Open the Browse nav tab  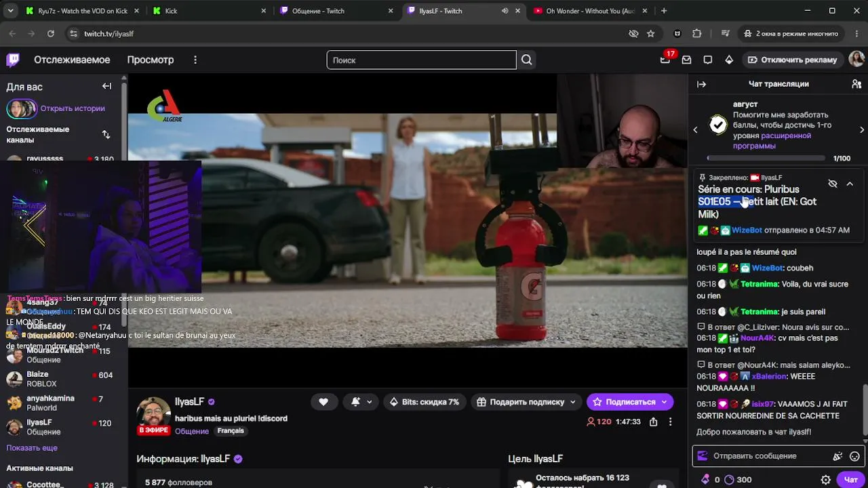[151, 60]
